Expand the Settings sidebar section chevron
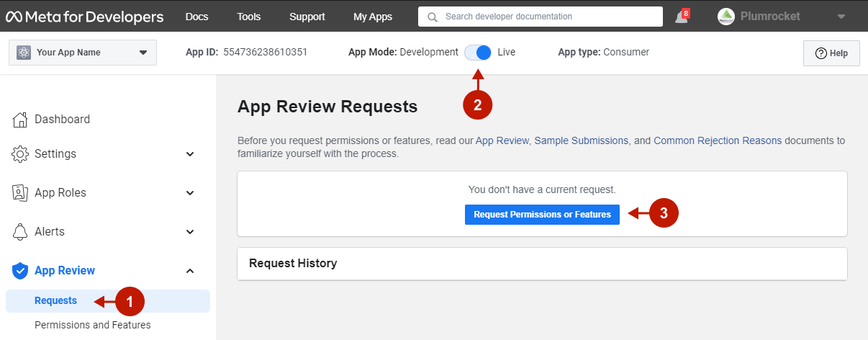The width and height of the screenshot is (868, 340). (x=190, y=154)
